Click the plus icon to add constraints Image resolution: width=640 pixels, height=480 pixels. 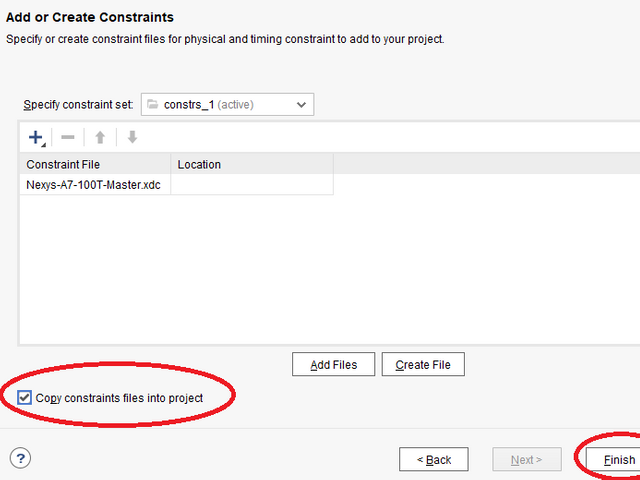pyautogui.click(x=36, y=137)
